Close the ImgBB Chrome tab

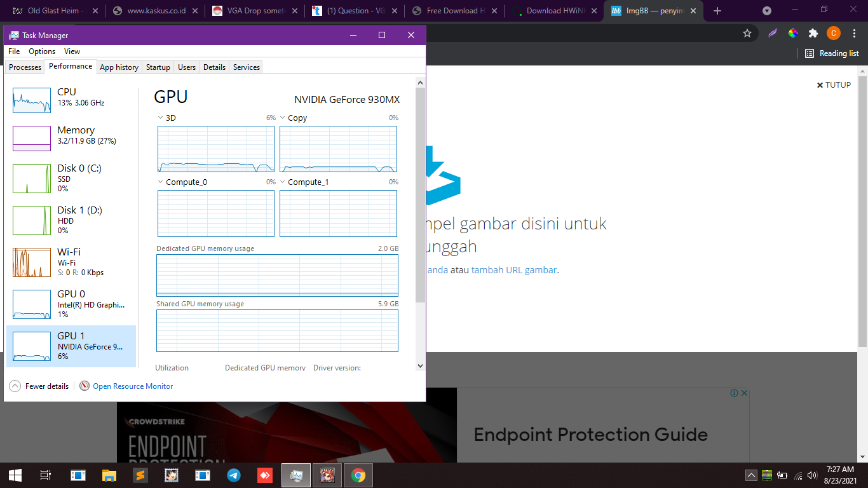(693, 11)
